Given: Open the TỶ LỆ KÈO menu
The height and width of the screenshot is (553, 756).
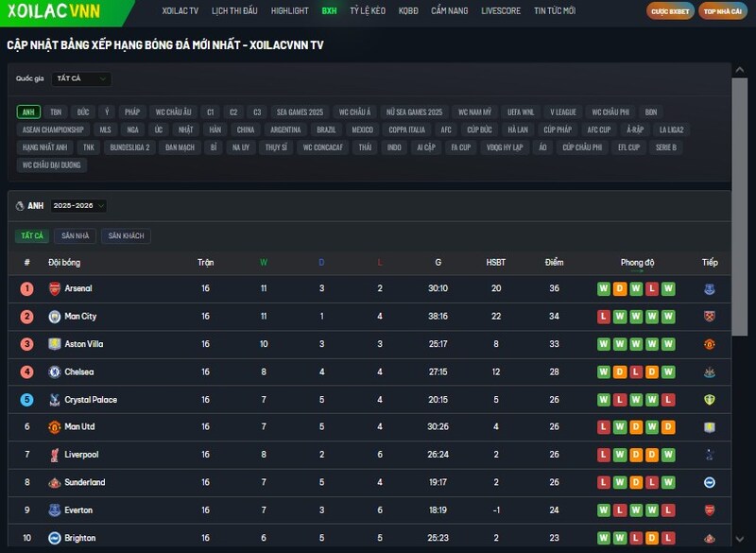Looking at the screenshot, I should click(x=368, y=11).
